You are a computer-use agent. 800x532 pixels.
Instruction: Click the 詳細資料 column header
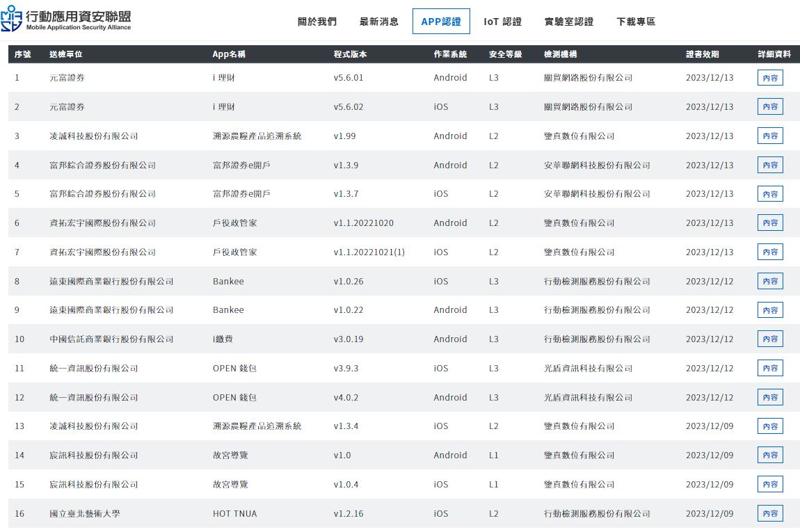click(x=774, y=54)
